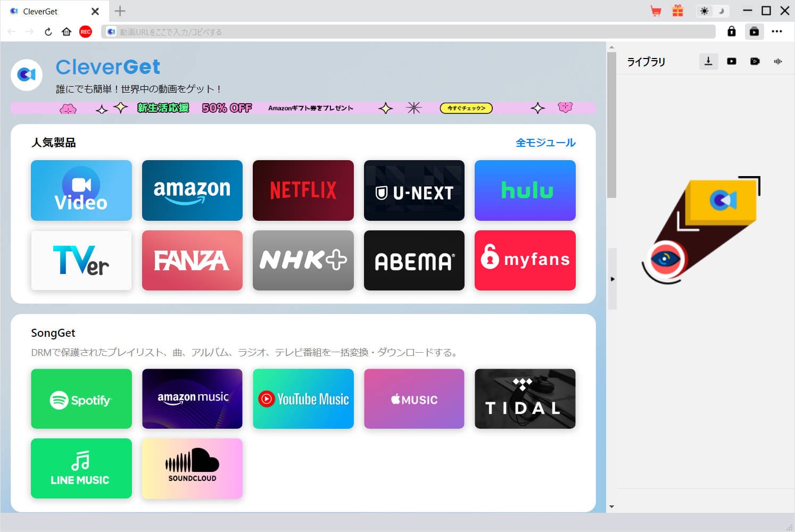This screenshot has height=532, width=795.
Task: Open the myfans module tile
Action: 525,260
